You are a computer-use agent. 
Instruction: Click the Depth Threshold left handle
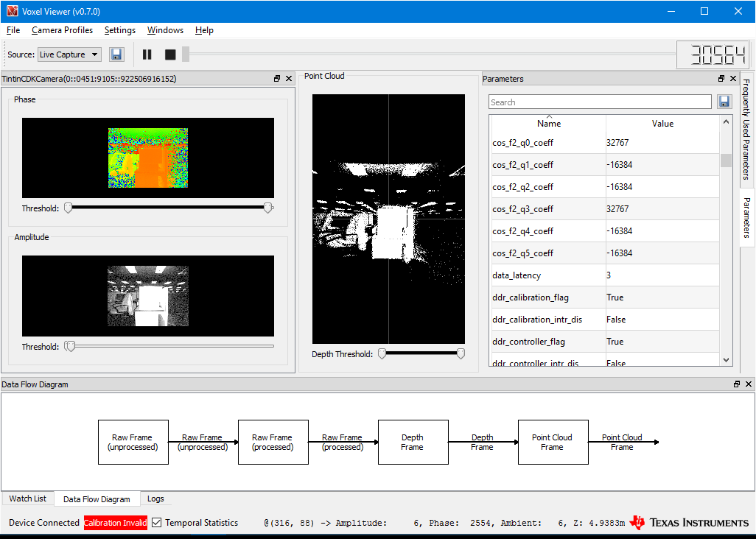382,354
